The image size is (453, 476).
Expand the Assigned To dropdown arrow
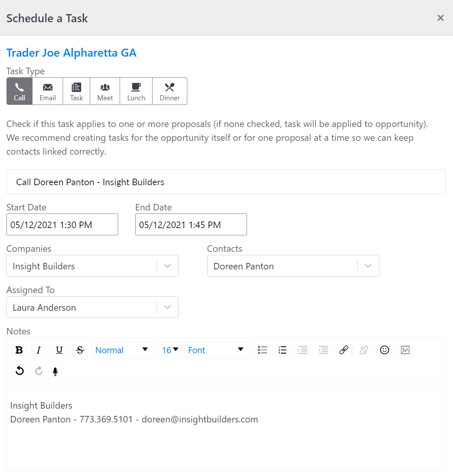click(x=167, y=307)
